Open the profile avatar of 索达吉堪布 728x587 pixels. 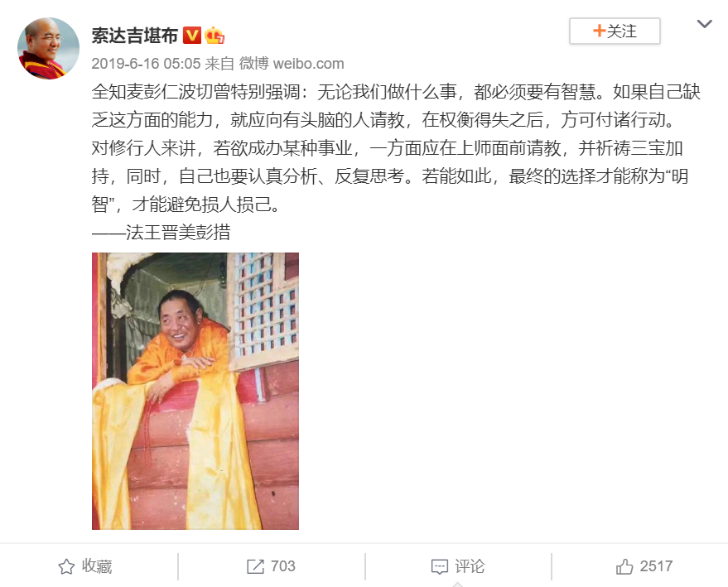click(x=48, y=48)
